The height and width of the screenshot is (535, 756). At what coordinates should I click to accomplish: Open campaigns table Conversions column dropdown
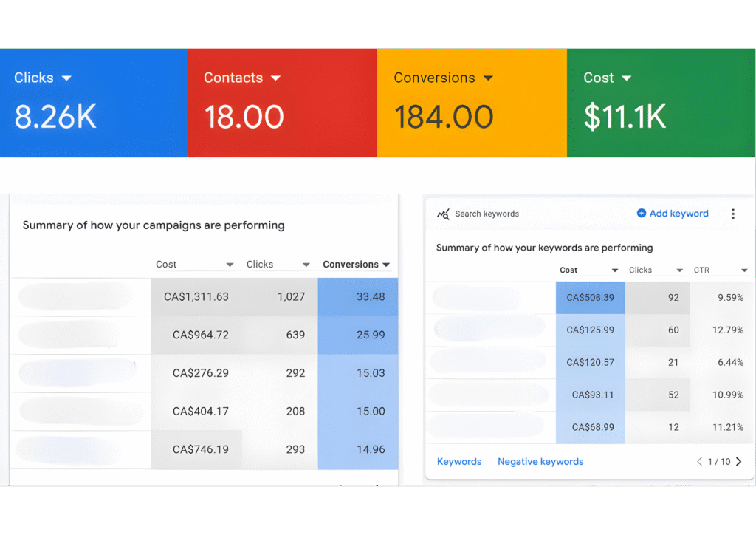(385, 265)
